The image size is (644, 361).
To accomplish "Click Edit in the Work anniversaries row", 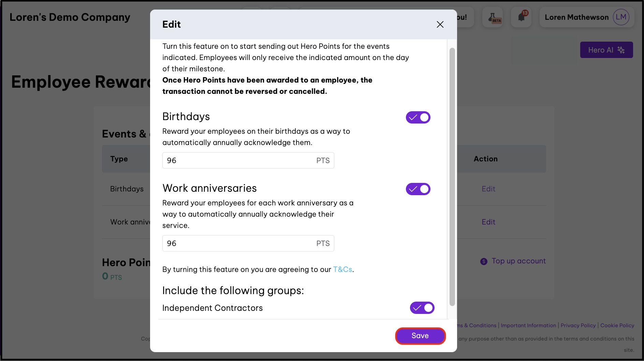I will pyautogui.click(x=488, y=222).
